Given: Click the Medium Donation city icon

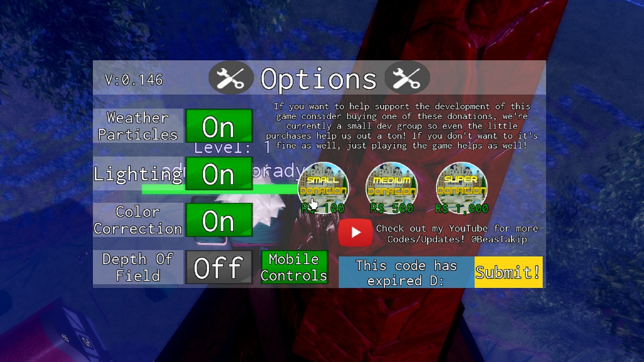Looking at the screenshot, I should (x=390, y=186).
